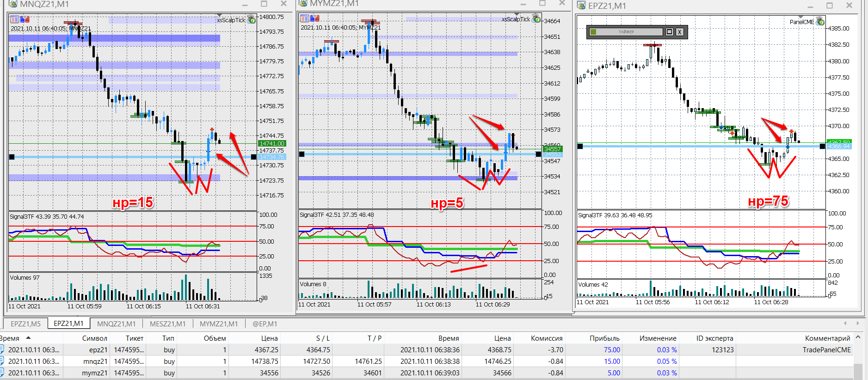This screenshot has width=868, height=380.
Task: Minimize the MNQZ21,M1 chart window
Action: [x=245, y=4]
